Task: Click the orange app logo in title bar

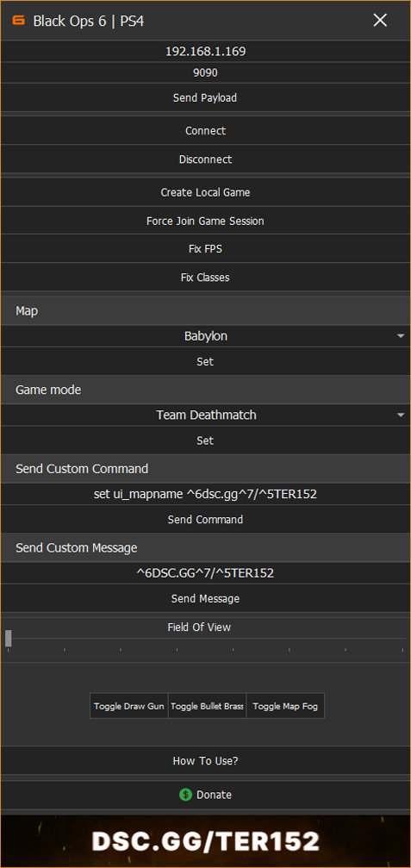Action: pyautogui.click(x=18, y=21)
